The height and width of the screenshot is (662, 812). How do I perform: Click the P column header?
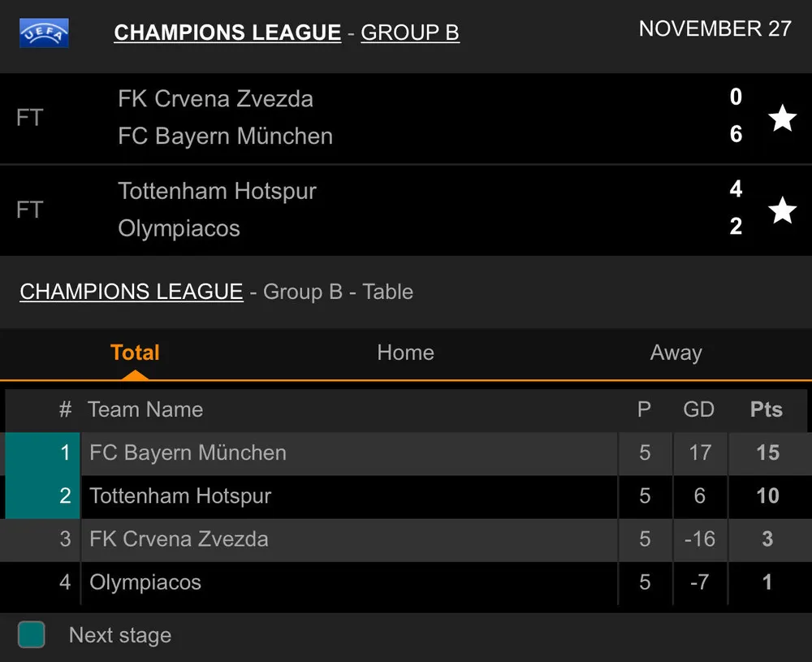click(x=644, y=409)
